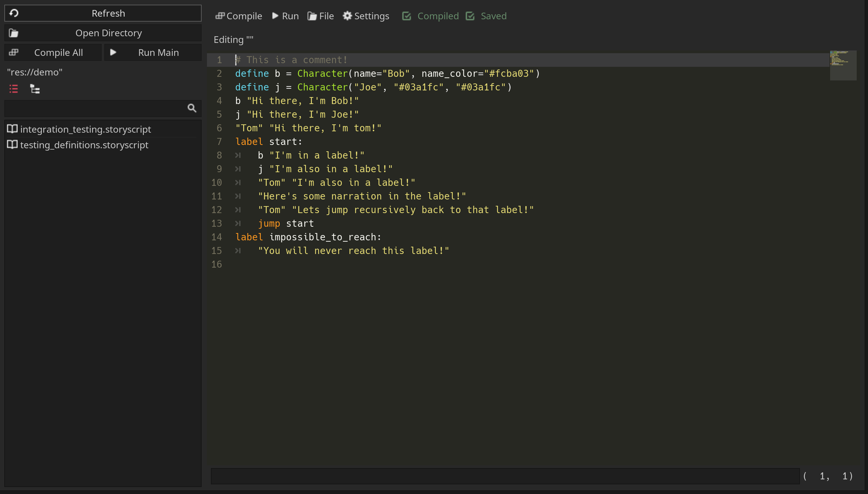Click 'label start:' on line 7

click(x=269, y=142)
